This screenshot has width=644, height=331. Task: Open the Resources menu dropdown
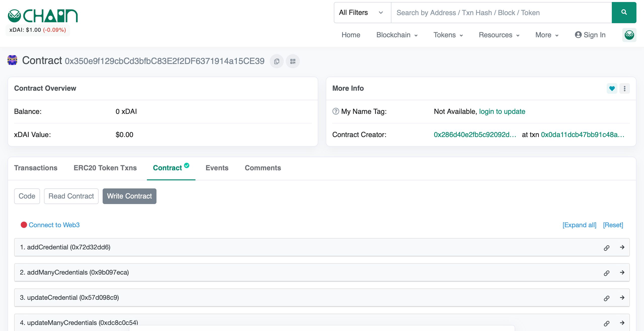tap(499, 35)
